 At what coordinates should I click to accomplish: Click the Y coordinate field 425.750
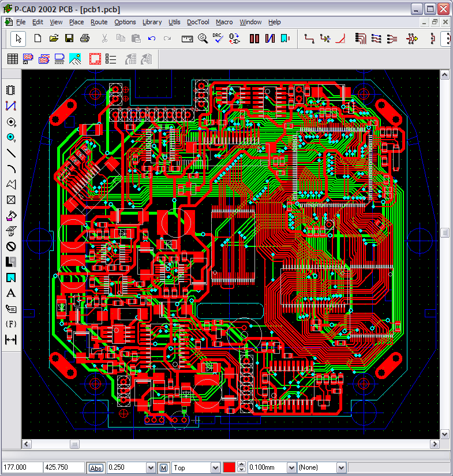click(63, 467)
